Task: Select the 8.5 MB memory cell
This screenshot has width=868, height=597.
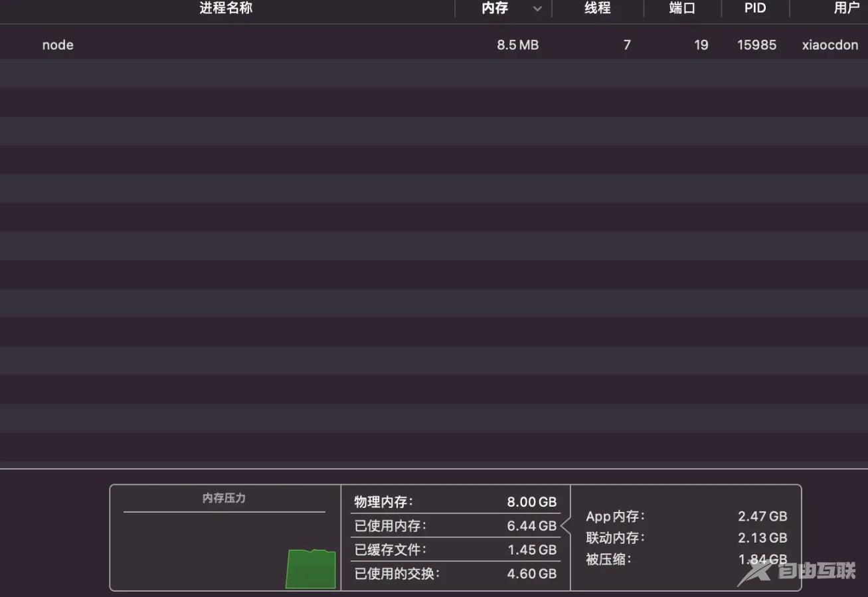Action: pyautogui.click(x=517, y=45)
